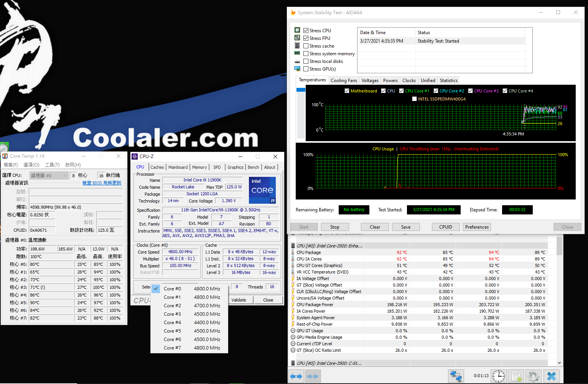The height and width of the screenshot is (384, 588).
Task: Open the Mainboard tab in CPU-Z
Action: [x=178, y=167]
